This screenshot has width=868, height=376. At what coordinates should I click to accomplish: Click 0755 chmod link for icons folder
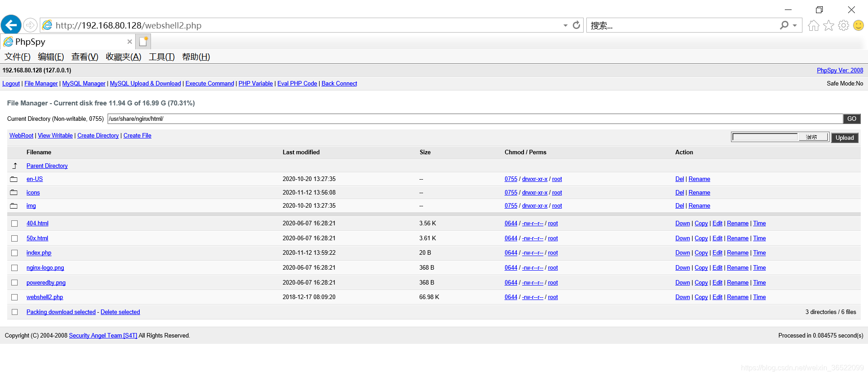click(511, 193)
